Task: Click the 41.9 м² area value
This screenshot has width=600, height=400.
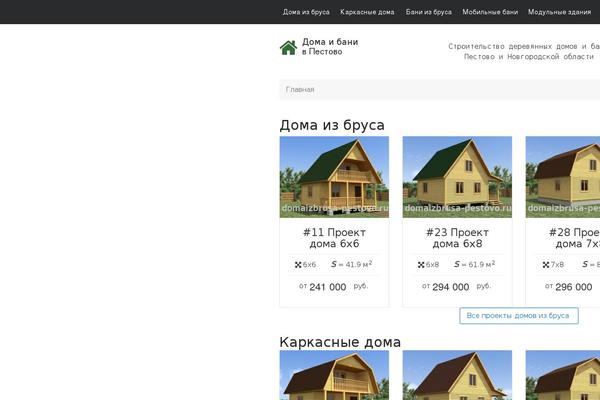Action: (359, 264)
